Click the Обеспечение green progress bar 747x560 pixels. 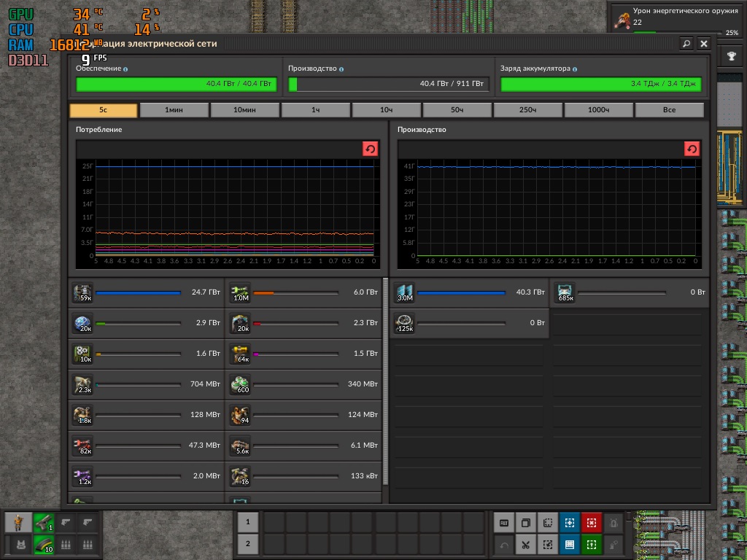[x=176, y=85]
